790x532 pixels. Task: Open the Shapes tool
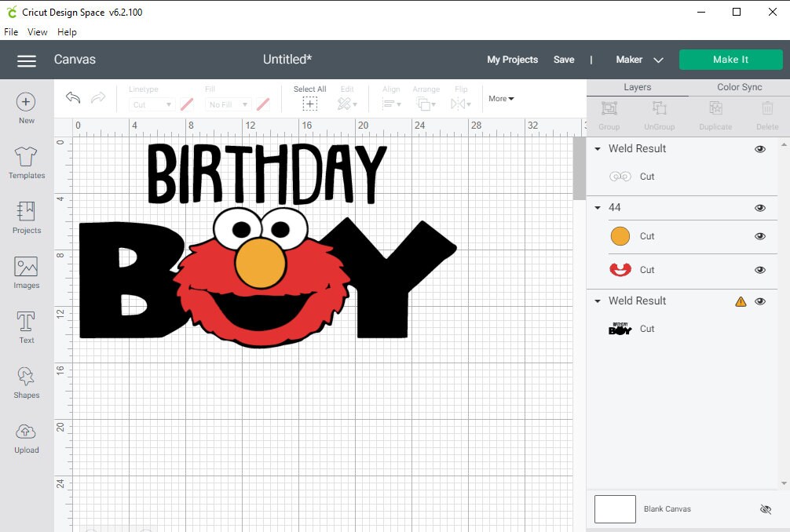(x=26, y=382)
